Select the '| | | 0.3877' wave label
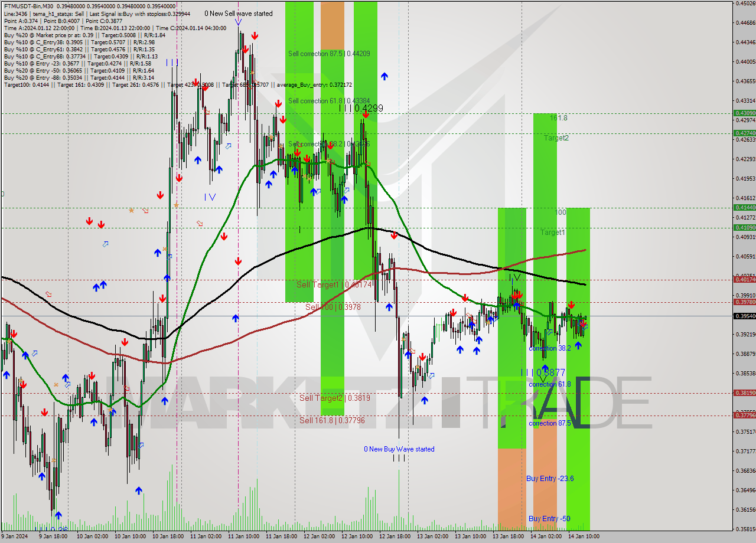Image resolution: width=756 pixels, height=543 pixels. point(543,373)
